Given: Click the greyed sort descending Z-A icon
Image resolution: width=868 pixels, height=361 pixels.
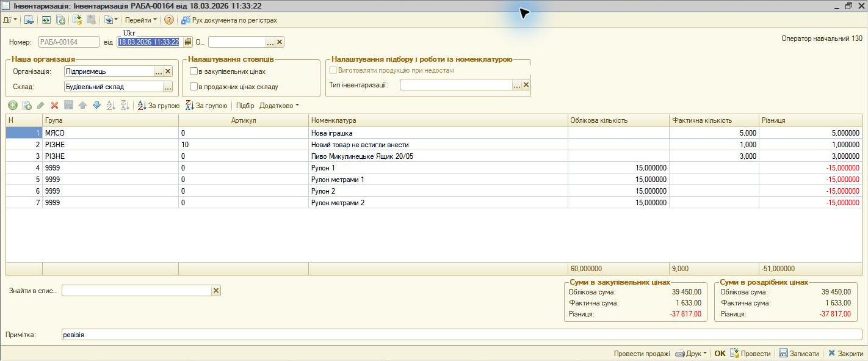Looking at the screenshot, I should pyautogui.click(x=125, y=106).
